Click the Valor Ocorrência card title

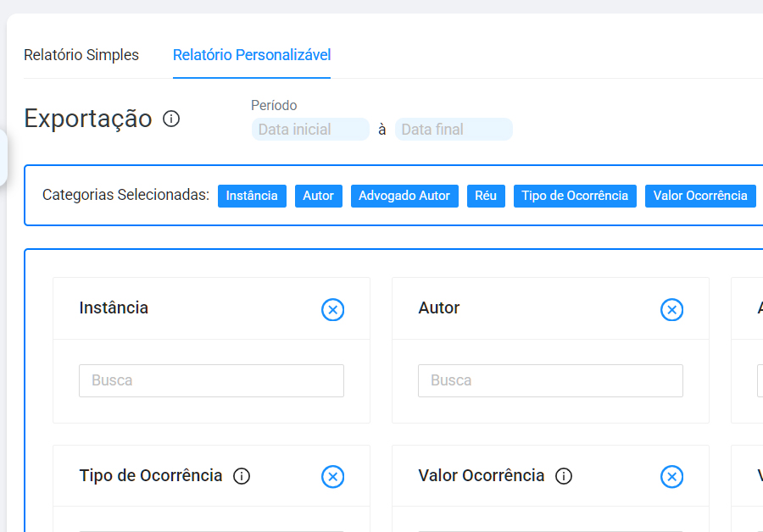coord(482,475)
